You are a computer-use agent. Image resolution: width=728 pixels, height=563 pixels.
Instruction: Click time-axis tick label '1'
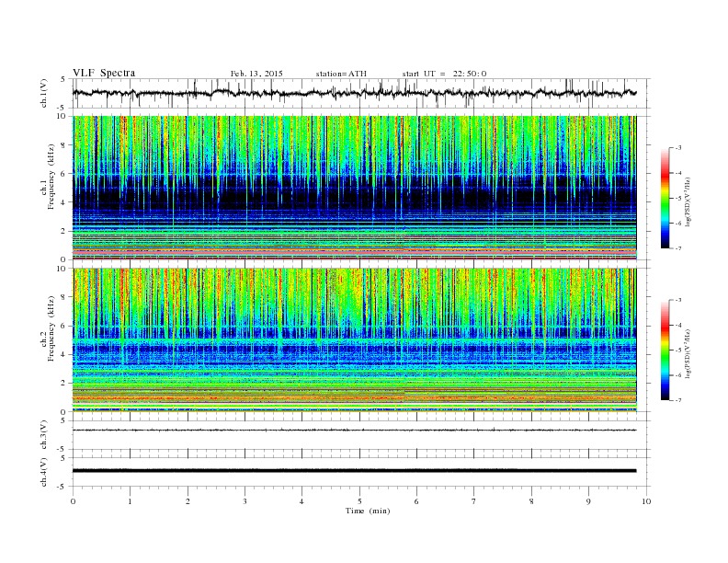130,501
